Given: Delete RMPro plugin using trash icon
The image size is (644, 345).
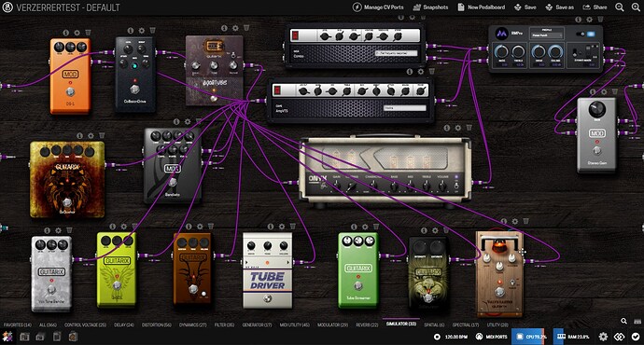Looking at the screenshot, I should (600, 19).
